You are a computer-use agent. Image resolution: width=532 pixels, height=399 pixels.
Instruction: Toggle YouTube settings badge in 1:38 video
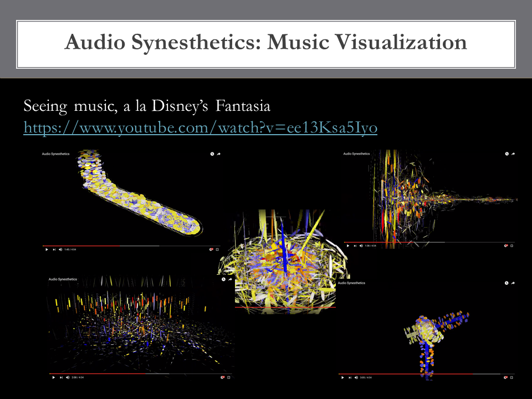[x=505, y=245]
